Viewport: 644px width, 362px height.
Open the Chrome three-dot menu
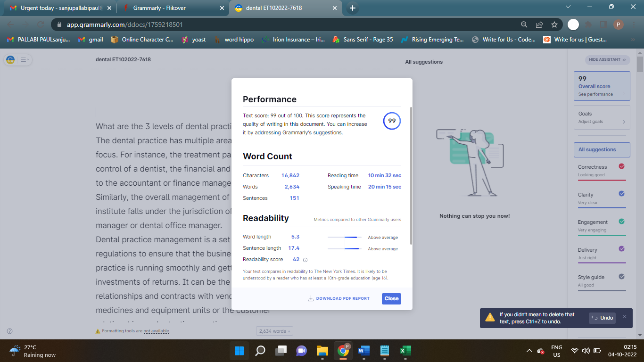(633, 25)
